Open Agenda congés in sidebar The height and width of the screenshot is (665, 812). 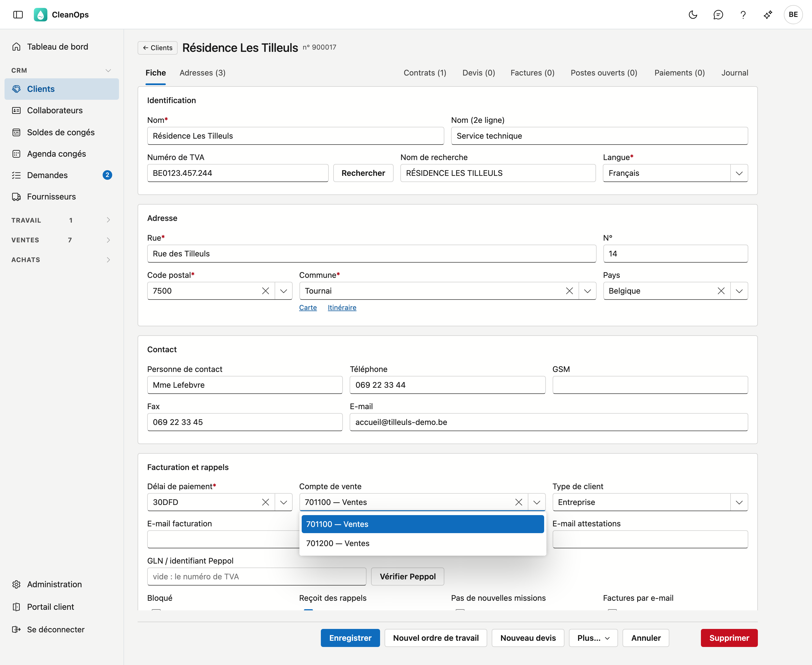click(62, 154)
